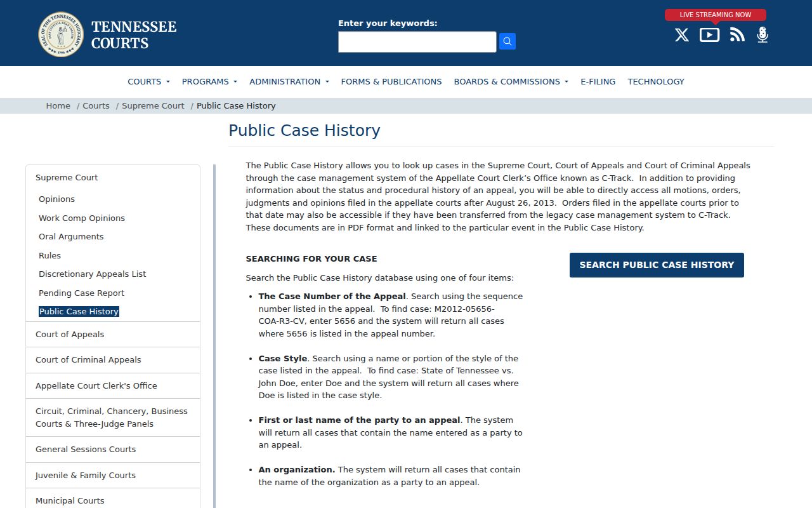Click the Searching For Your Case heading

click(311, 258)
